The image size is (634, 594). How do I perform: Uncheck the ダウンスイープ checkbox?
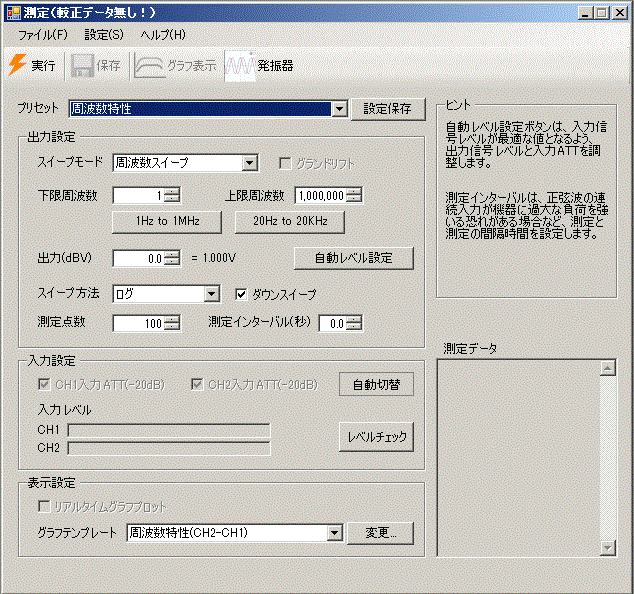point(241,294)
